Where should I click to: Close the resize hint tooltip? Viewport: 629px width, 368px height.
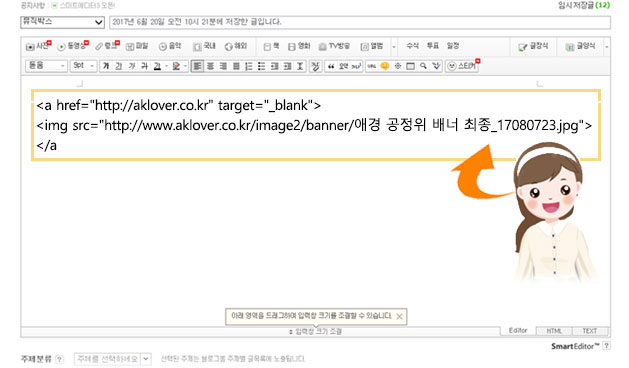[x=399, y=316]
